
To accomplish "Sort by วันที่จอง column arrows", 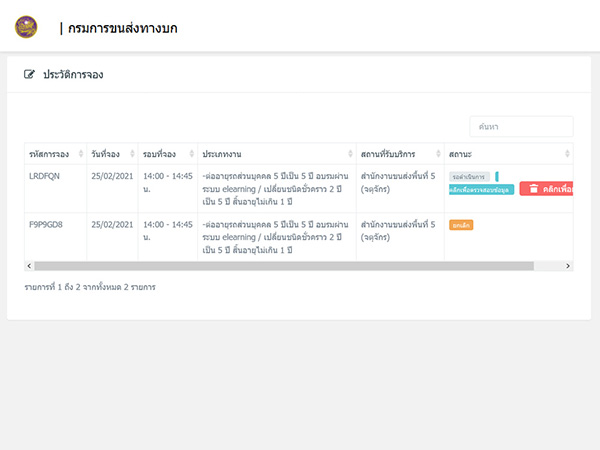I will tap(132, 154).
